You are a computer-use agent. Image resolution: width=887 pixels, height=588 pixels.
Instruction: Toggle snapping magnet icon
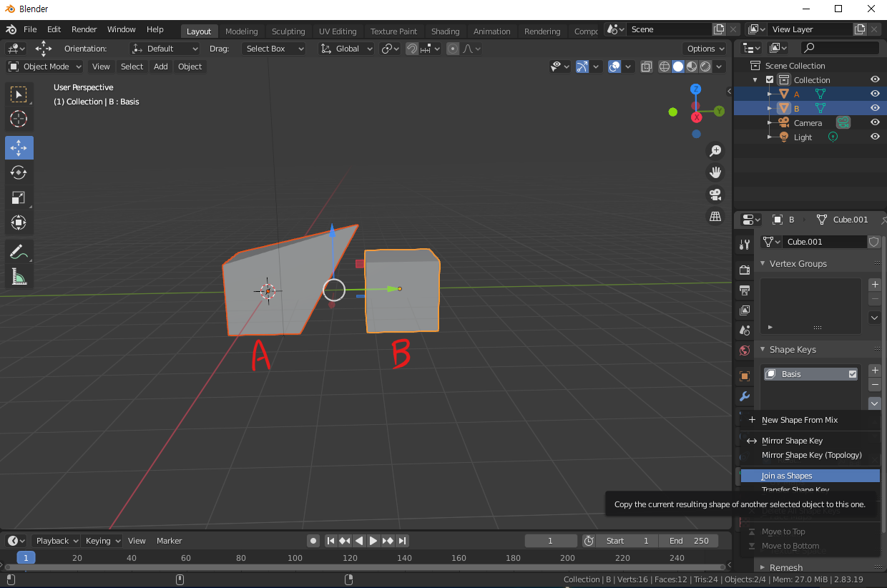pos(412,49)
